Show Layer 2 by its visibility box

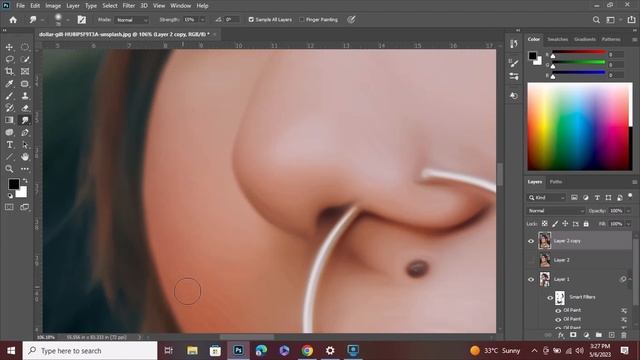[531, 260]
